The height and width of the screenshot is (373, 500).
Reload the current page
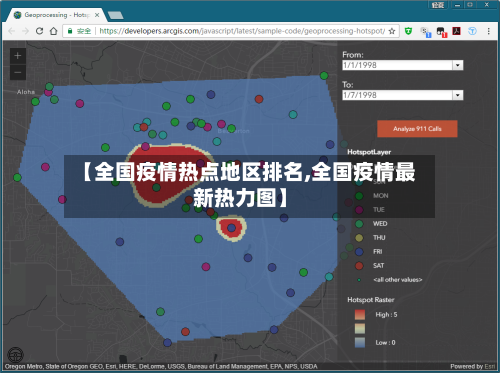(x=39, y=31)
